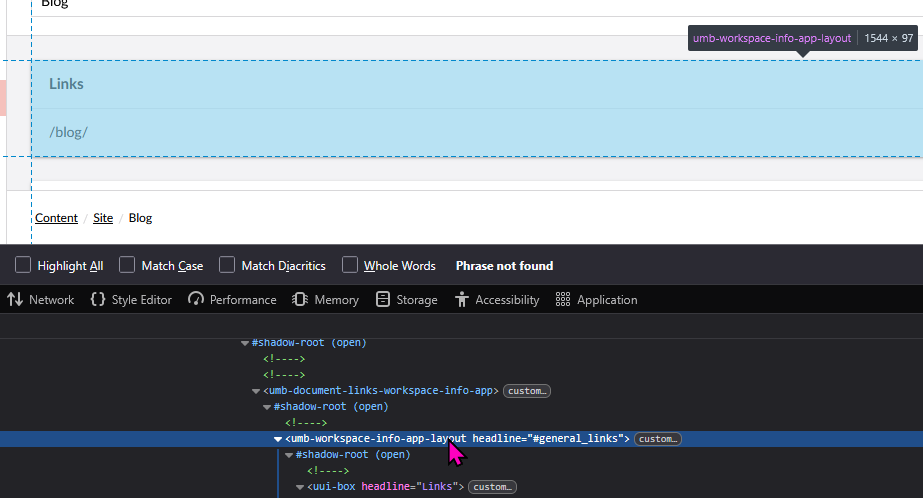This screenshot has width=923, height=498.
Task: Check the Whole Words option
Action: pyautogui.click(x=350, y=265)
